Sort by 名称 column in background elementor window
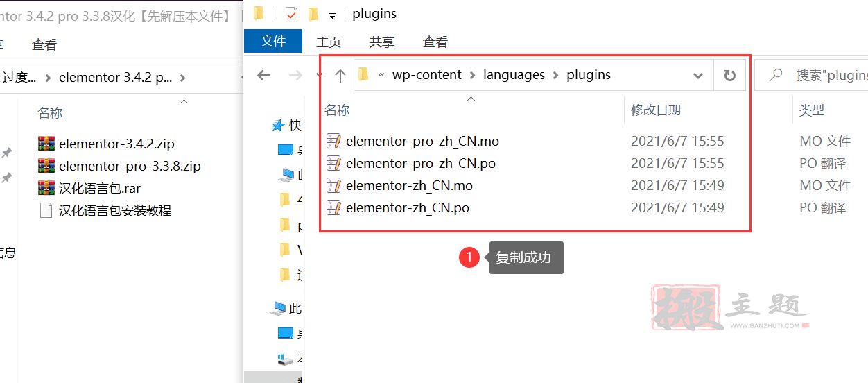This screenshot has width=868, height=383. click(50, 112)
